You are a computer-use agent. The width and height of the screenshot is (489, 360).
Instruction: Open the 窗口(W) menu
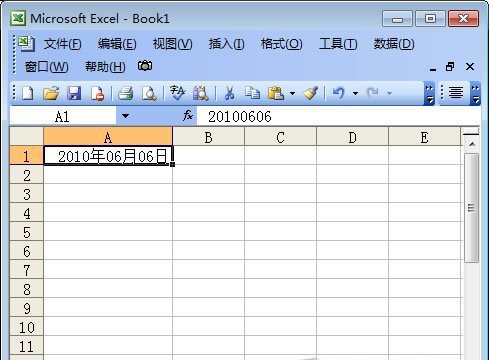click(x=46, y=67)
